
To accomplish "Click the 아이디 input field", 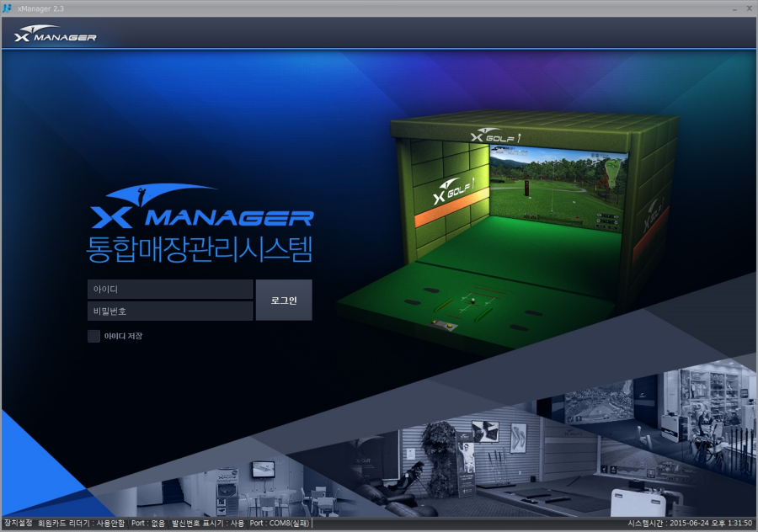I will pyautogui.click(x=168, y=289).
